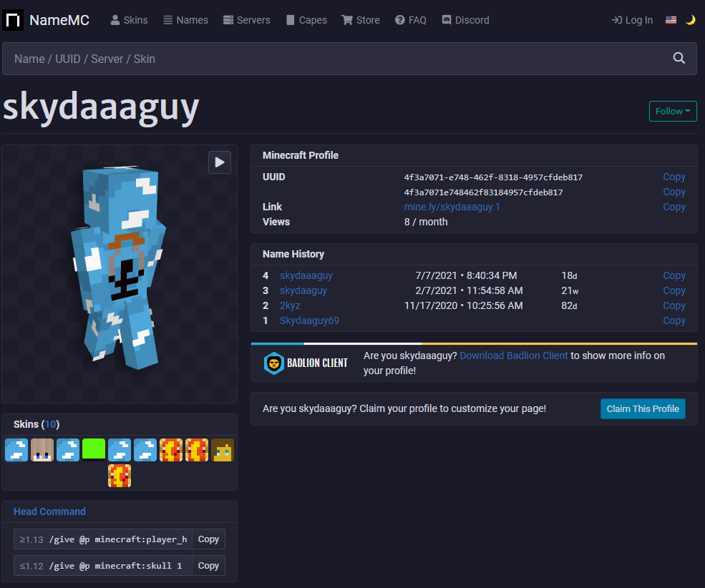
Task: Open the 2kyz name history link
Action: point(290,305)
